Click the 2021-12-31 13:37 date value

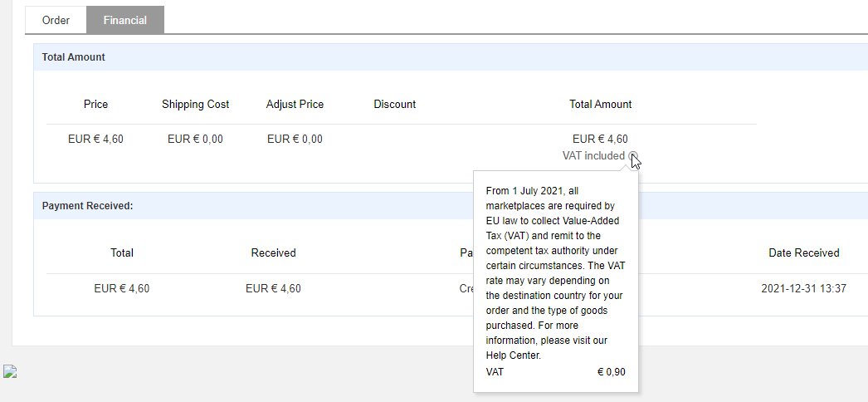[x=804, y=288]
